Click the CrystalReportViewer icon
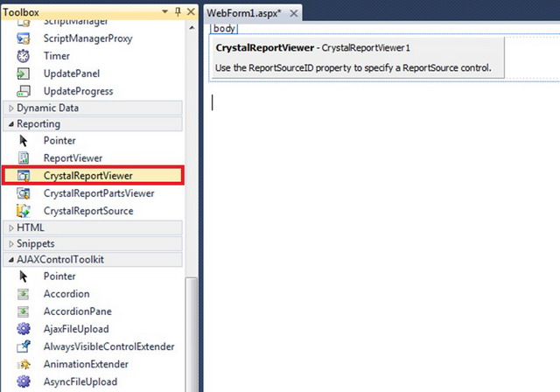 point(24,176)
